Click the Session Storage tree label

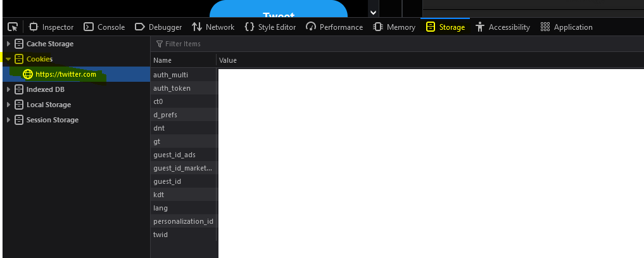53,120
